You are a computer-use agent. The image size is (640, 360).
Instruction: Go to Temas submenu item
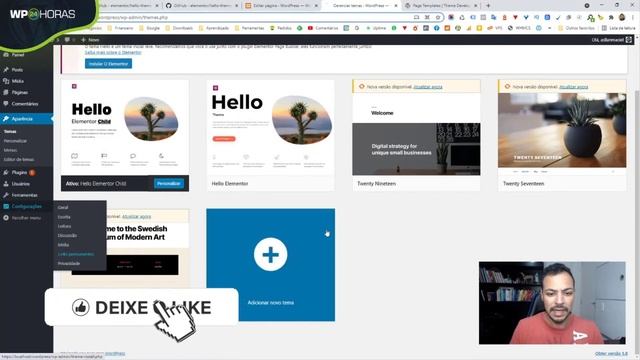point(10,131)
